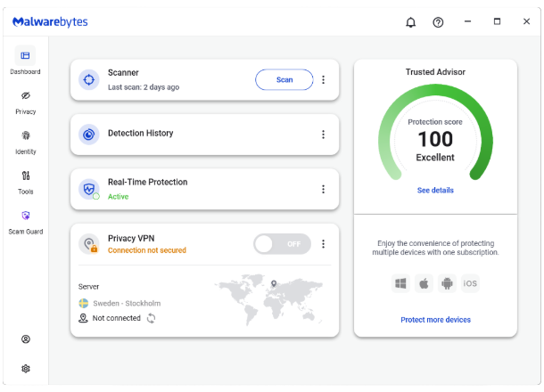Click the Not connected location pin icon
Screen dimensions: 544x392
point(83,318)
